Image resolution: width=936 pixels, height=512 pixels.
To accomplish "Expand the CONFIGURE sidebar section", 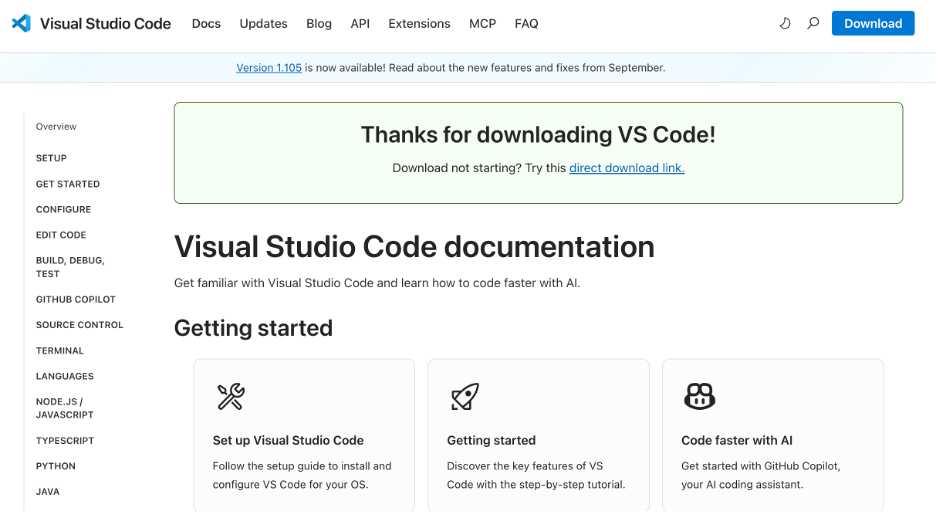I will coord(63,209).
